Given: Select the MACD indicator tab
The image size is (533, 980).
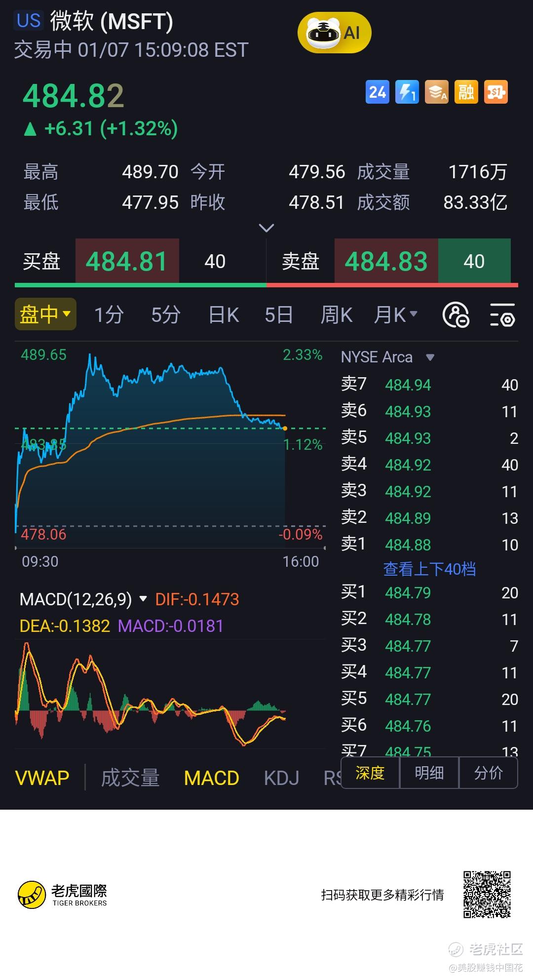Looking at the screenshot, I should pyautogui.click(x=211, y=778).
